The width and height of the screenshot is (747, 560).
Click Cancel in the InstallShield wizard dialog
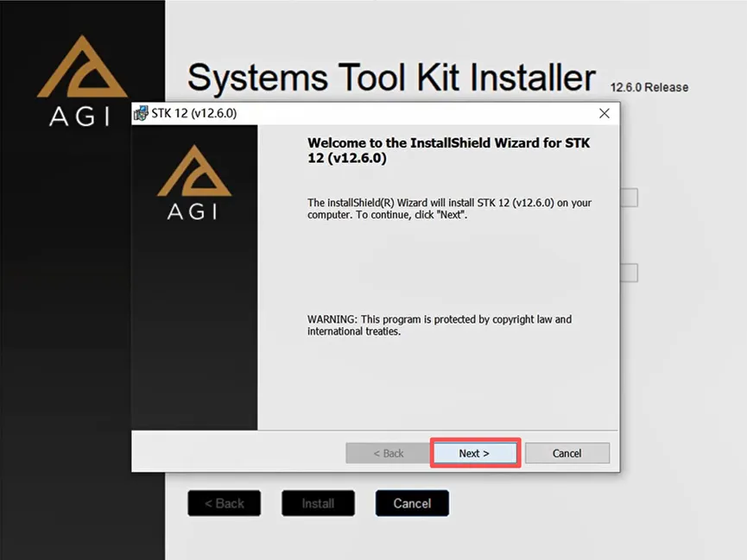[x=567, y=453]
